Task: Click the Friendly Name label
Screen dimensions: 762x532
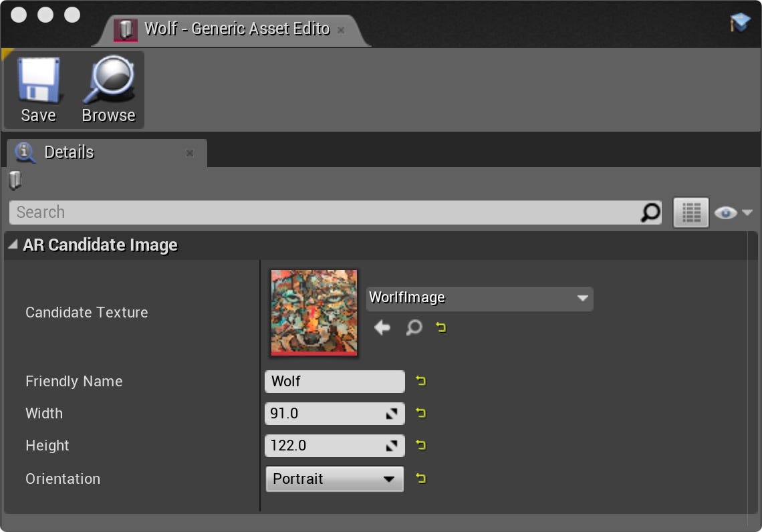Action: [74, 382]
